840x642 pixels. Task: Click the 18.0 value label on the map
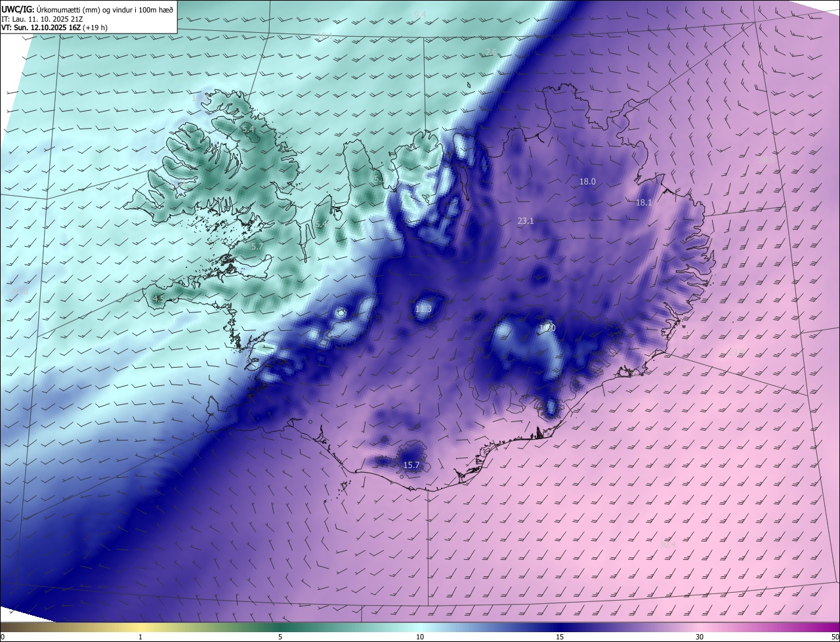(x=587, y=181)
